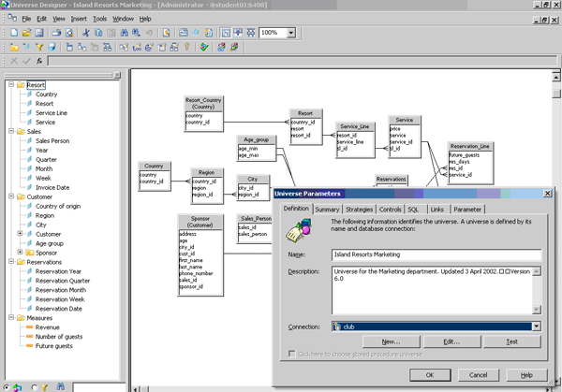
Task: Switch to the SQL tab
Action: pos(413,210)
